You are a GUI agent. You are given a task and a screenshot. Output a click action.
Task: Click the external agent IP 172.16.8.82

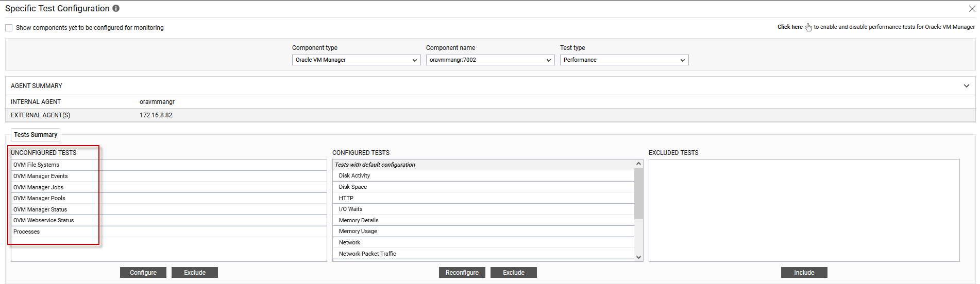click(x=156, y=115)
